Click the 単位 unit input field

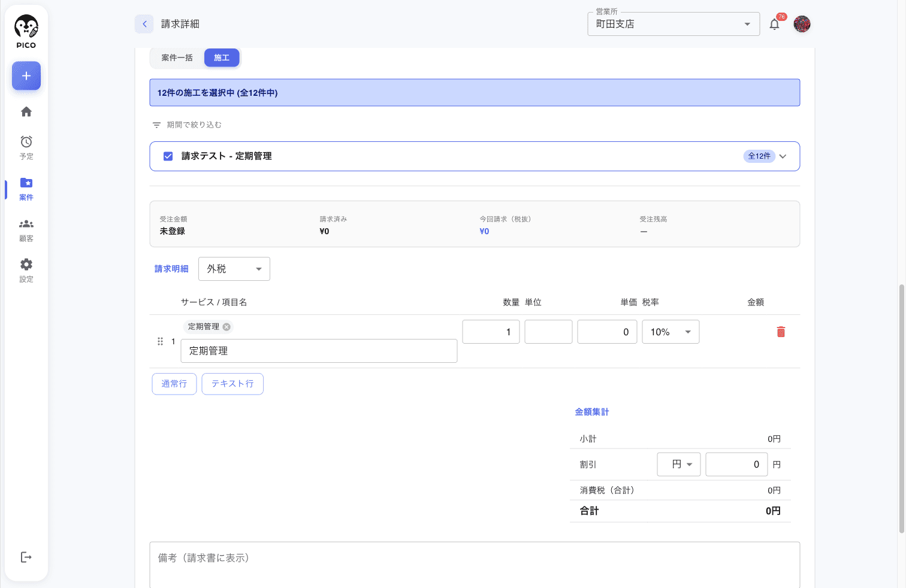(548, 332)
